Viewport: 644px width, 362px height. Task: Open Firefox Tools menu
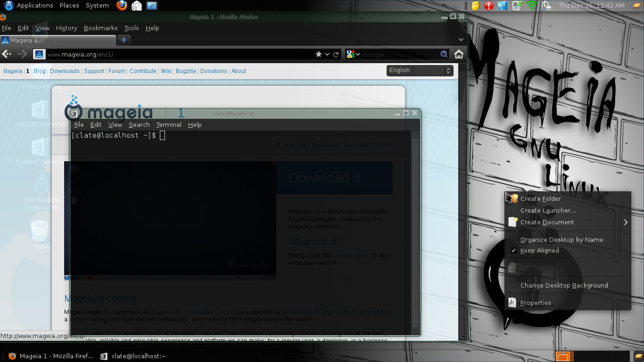[x=132, y=28]
